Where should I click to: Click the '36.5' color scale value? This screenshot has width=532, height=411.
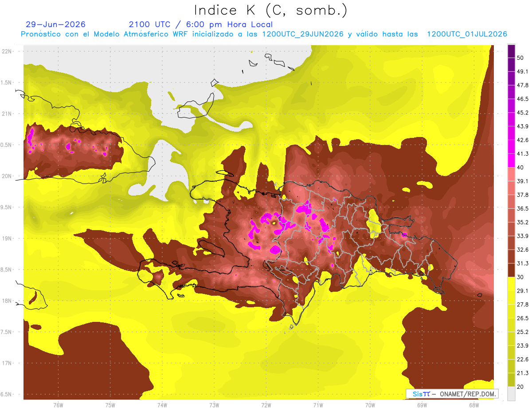pyautogui.click(x=523, y=208)
